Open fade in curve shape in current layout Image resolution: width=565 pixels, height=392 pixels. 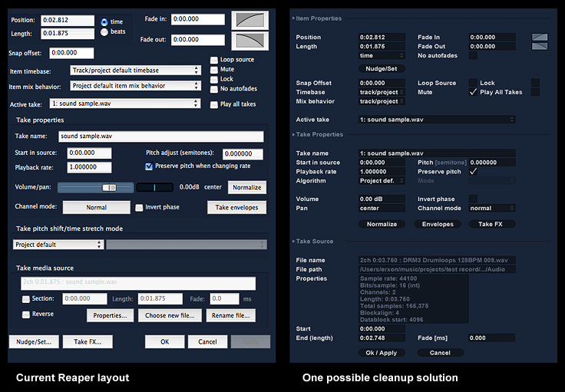click(x=250, y=20)
